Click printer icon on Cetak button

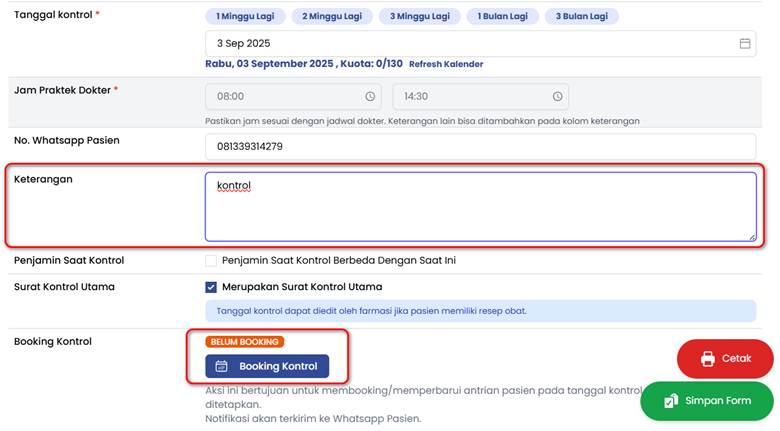(x=708, y=359)
